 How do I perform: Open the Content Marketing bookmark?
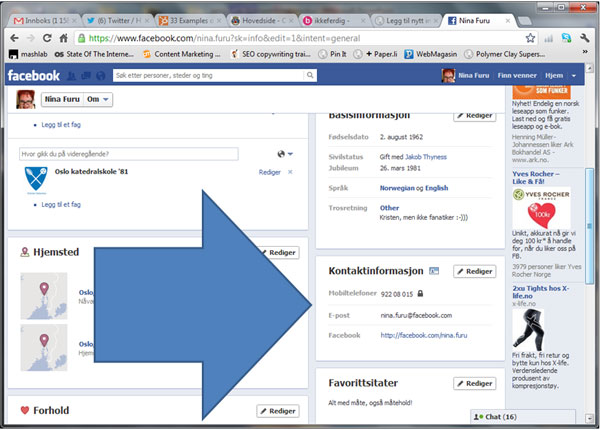(x=182, y=54)
